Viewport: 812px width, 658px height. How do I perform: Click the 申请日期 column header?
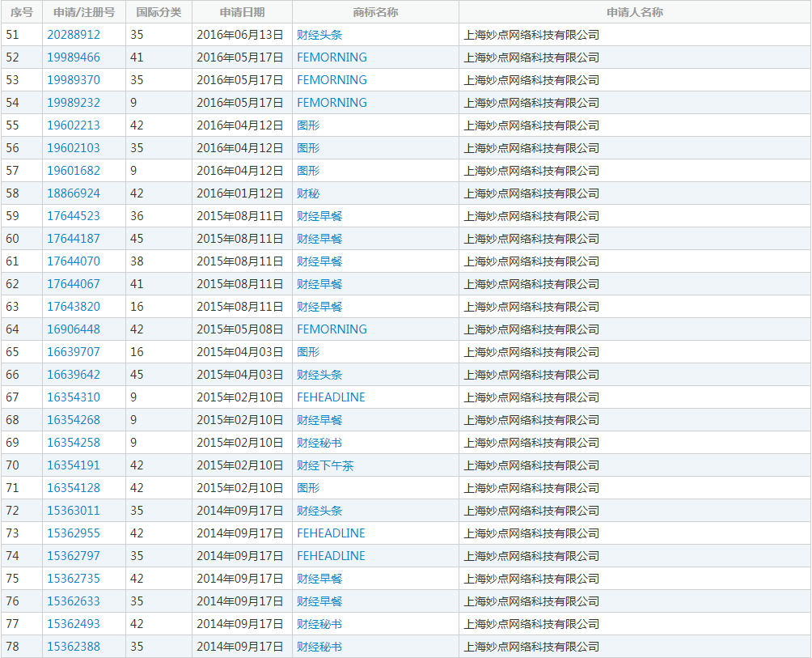[242, 12]
